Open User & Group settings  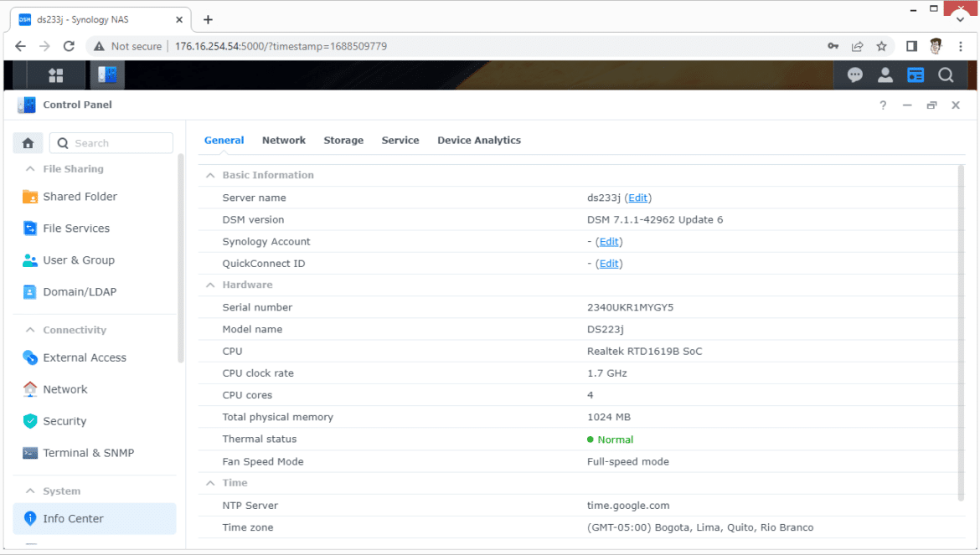95,260
